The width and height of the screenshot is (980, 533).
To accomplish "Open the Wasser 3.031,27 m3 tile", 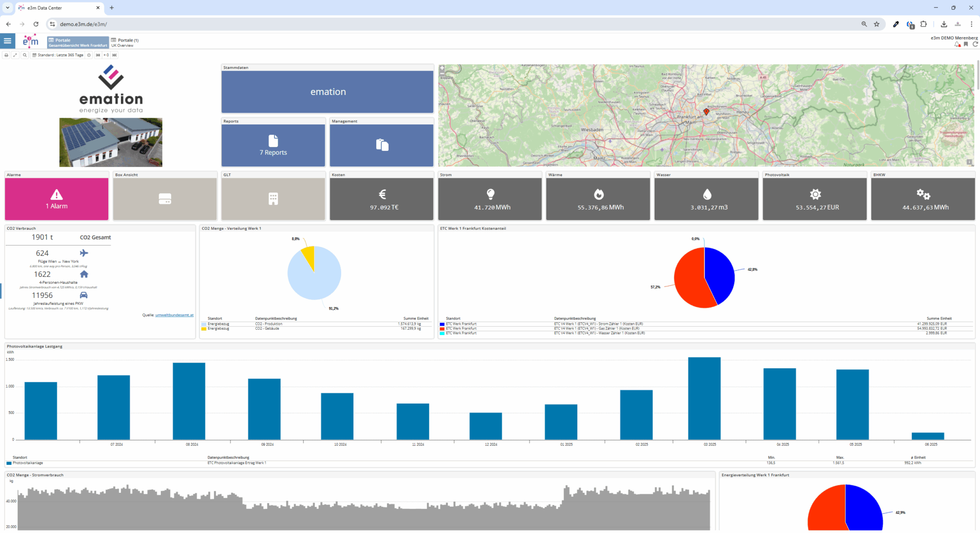I will point(707,199).
